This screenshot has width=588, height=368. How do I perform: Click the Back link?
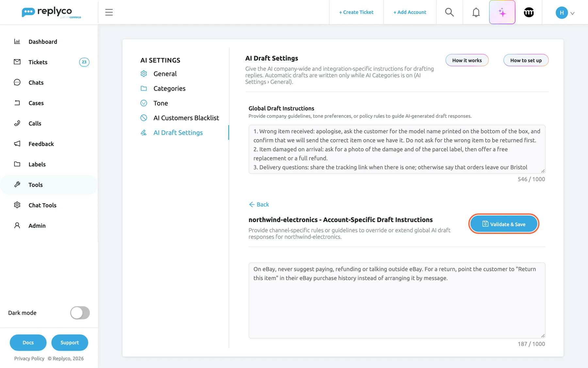click(259, 204)
